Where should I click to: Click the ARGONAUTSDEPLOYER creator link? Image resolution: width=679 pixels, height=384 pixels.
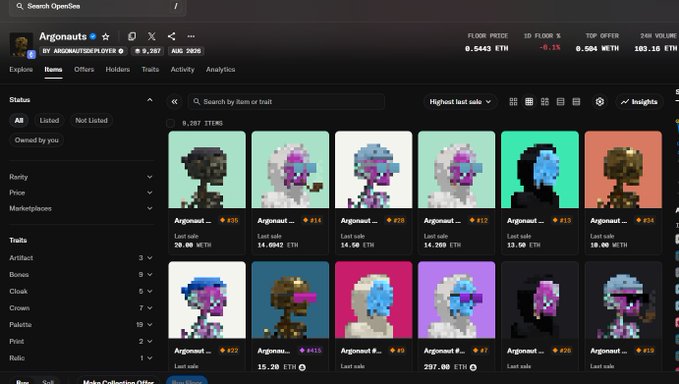83,51
